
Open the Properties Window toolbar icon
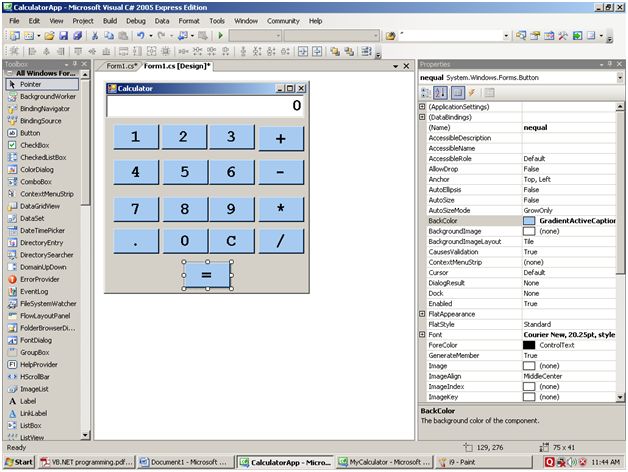tap(535, 36)
